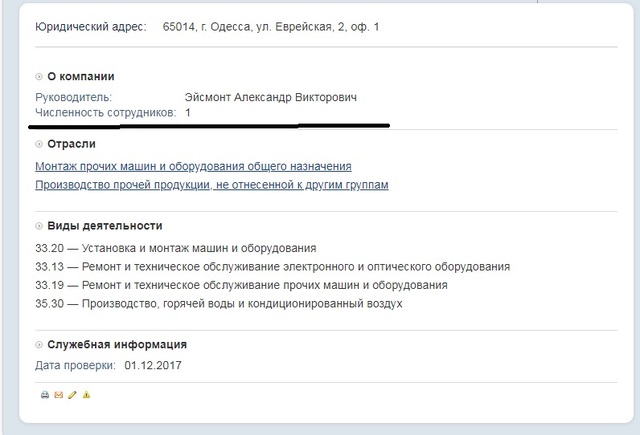The image size is (640, 435).
Task: Select activity line 33.20 Установка и монтаж
Action: tap(175, 248)
